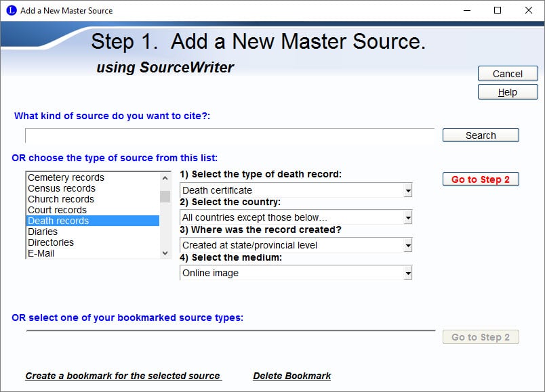Click the Delete Bookmark link
This screenshot has width=545, height=392.
click(292, 376)
